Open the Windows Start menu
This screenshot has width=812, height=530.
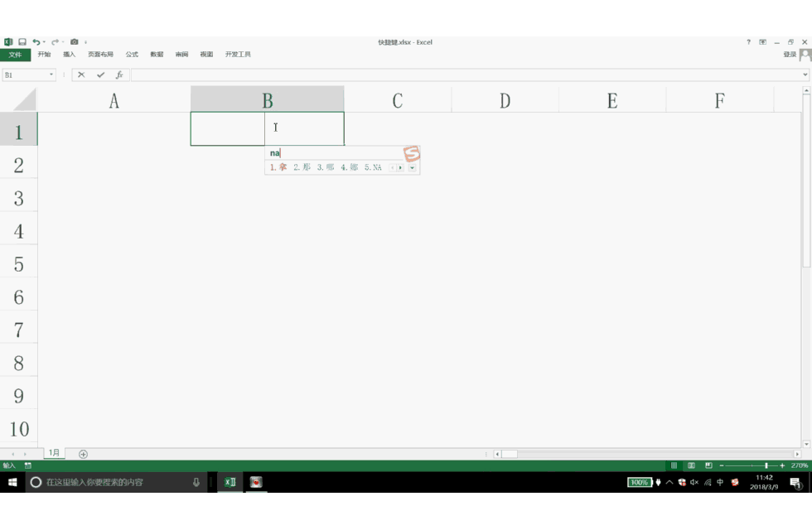pos(12,482)
